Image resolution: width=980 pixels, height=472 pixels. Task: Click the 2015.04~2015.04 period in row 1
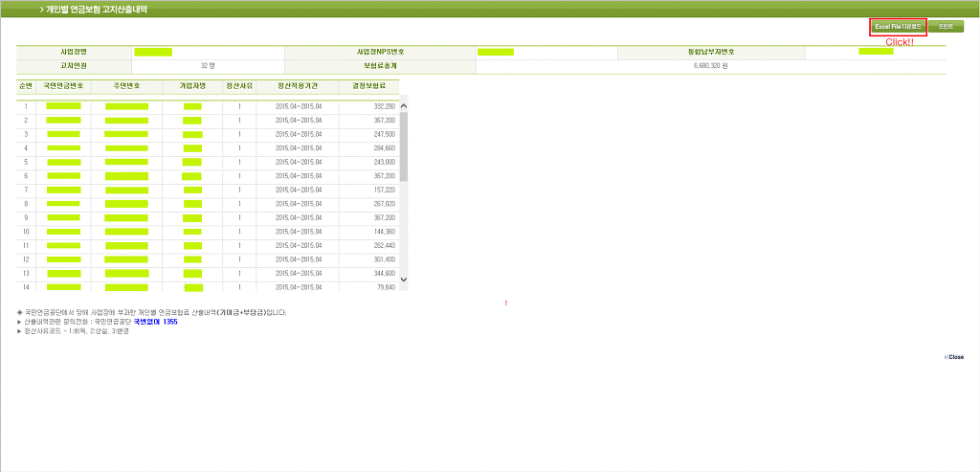tap(299, 106)
